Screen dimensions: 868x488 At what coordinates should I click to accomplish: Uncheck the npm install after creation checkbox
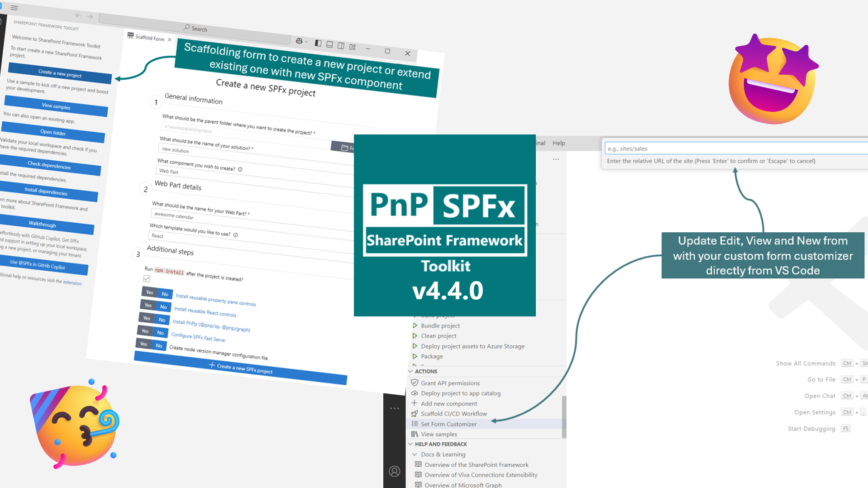click(146, 279)
